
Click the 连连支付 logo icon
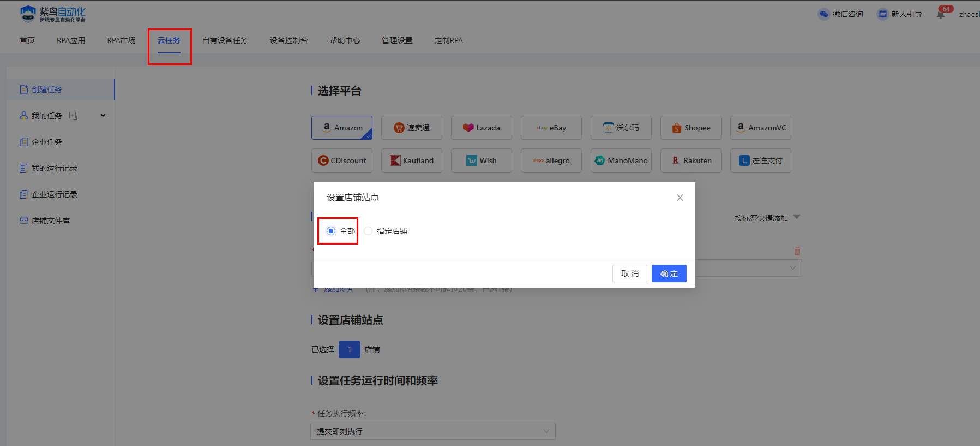click(x=744, y=160)
